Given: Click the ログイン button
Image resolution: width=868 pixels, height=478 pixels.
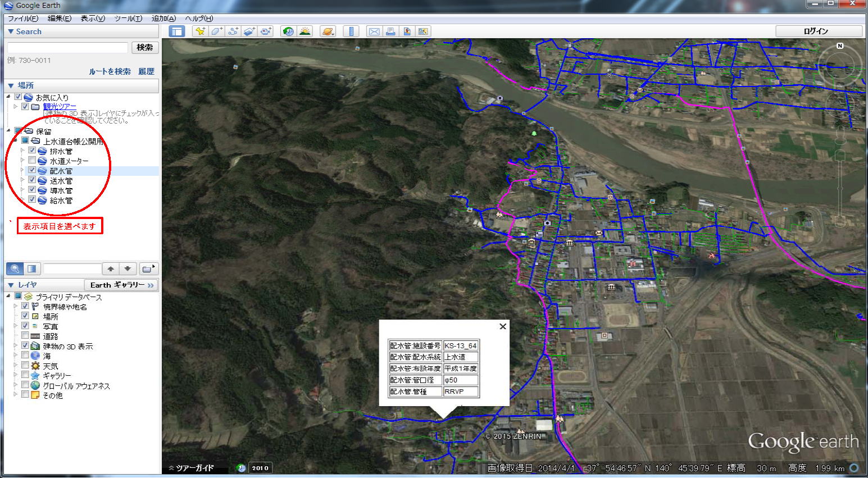Looking at the screenshot, I should (x=819, y=31).
